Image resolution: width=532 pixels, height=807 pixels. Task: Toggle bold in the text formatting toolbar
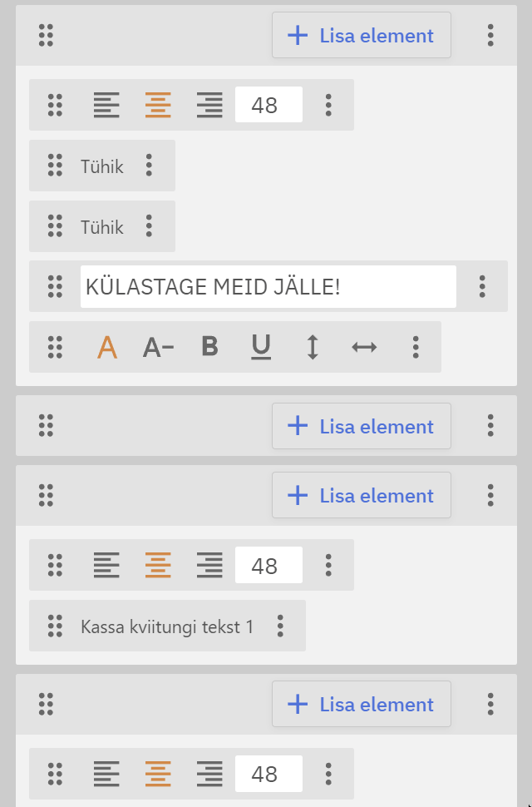pyautogui.click(x=210, y=347)
